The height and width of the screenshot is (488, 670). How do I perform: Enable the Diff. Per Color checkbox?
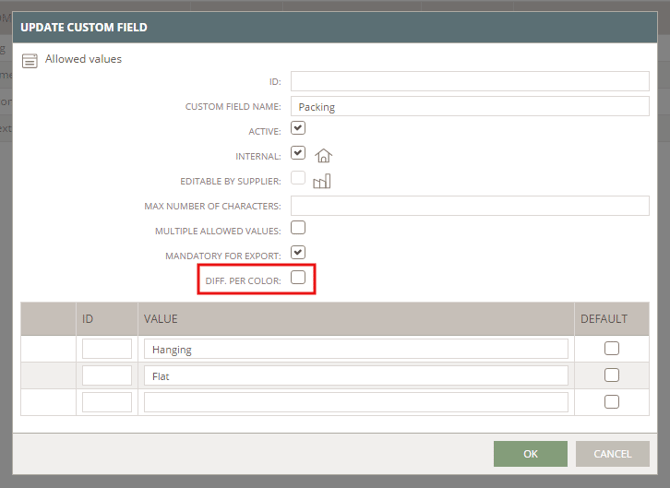pos(298,278)
